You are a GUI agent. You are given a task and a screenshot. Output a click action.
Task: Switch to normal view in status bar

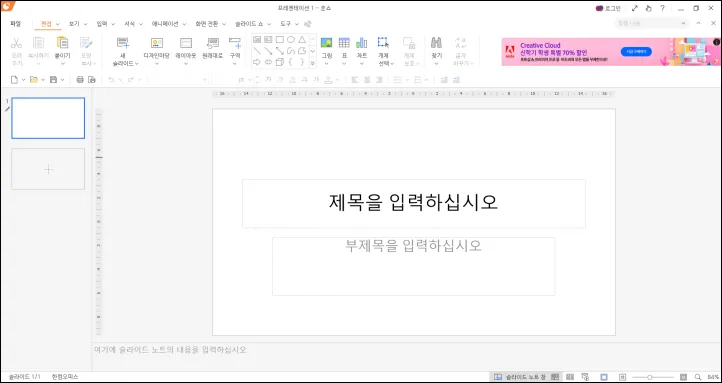[x=555, y=377]
